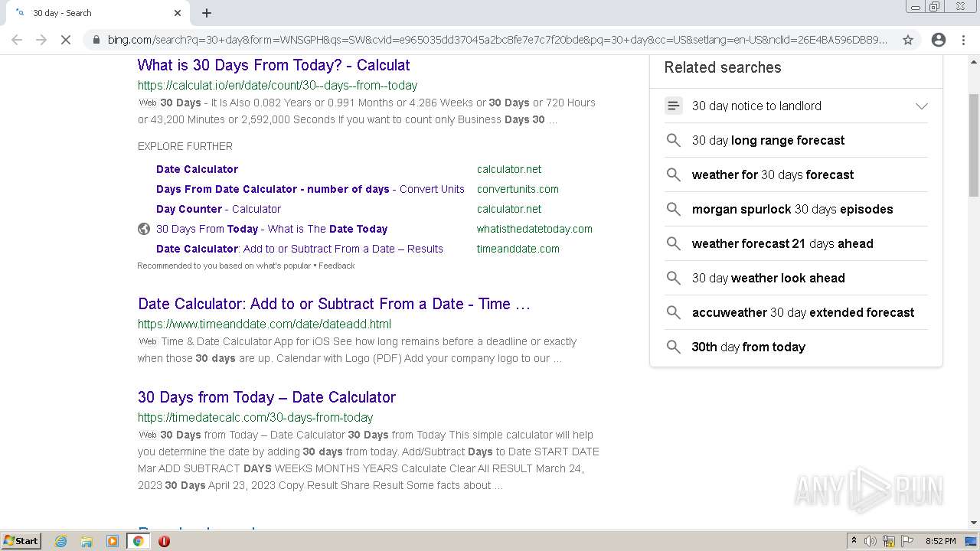This screenshot has width=980, height=551.
Task: Click magnifier icon for accuweather
Action: pyautogui.click(x=673, y=312)
